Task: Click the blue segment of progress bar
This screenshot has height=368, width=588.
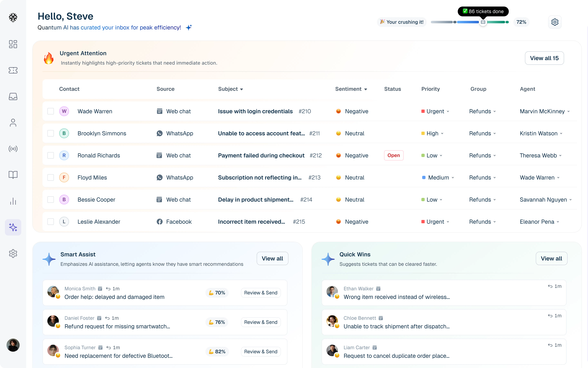Action: [x=468, y=22]
